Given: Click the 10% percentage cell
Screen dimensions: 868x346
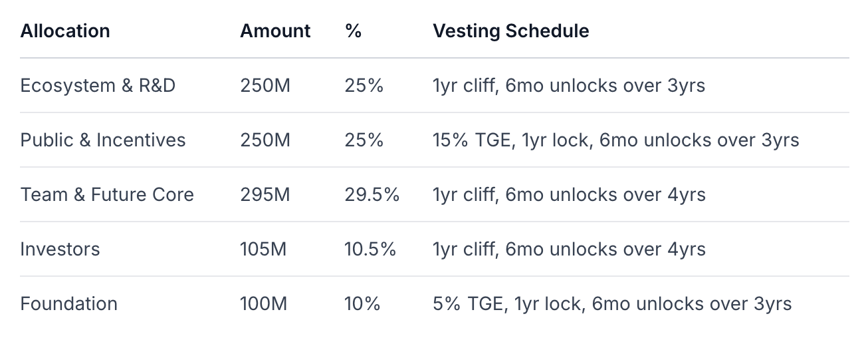Looking at the screenshot, I should pos(362,304).
